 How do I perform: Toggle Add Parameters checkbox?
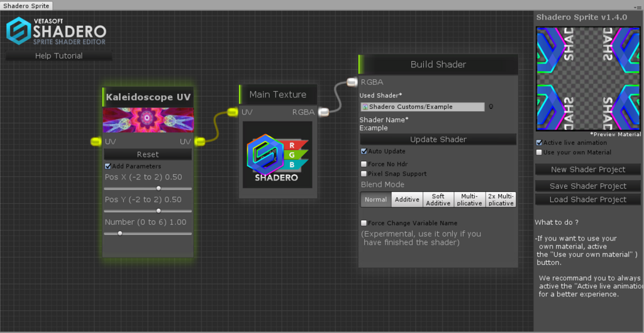tap(108, 166)
